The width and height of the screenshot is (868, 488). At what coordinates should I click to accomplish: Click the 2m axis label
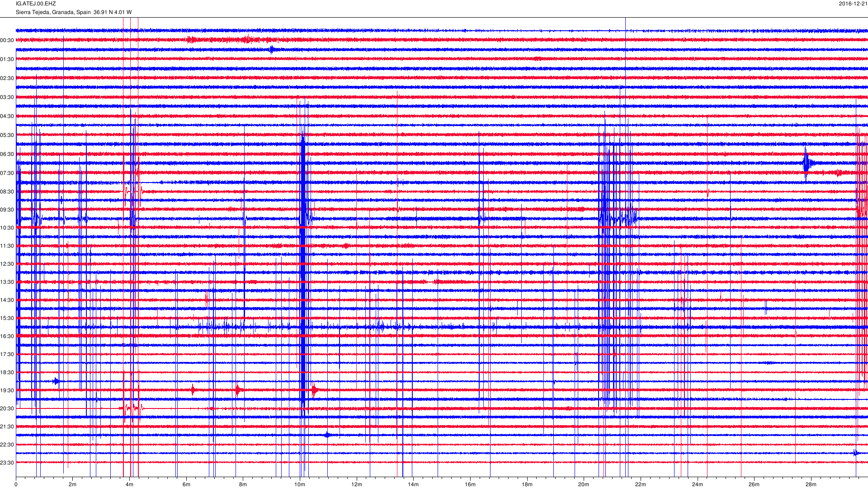point(73,484)
